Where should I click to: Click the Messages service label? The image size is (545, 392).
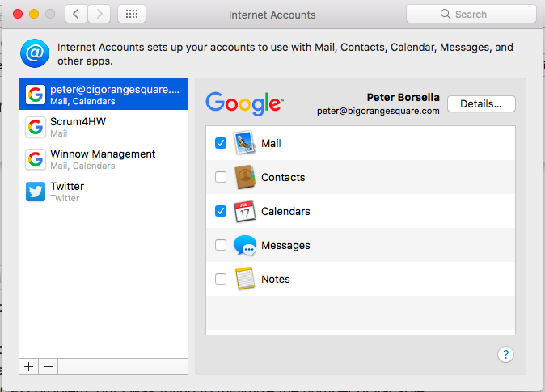(x=285, y=246)
